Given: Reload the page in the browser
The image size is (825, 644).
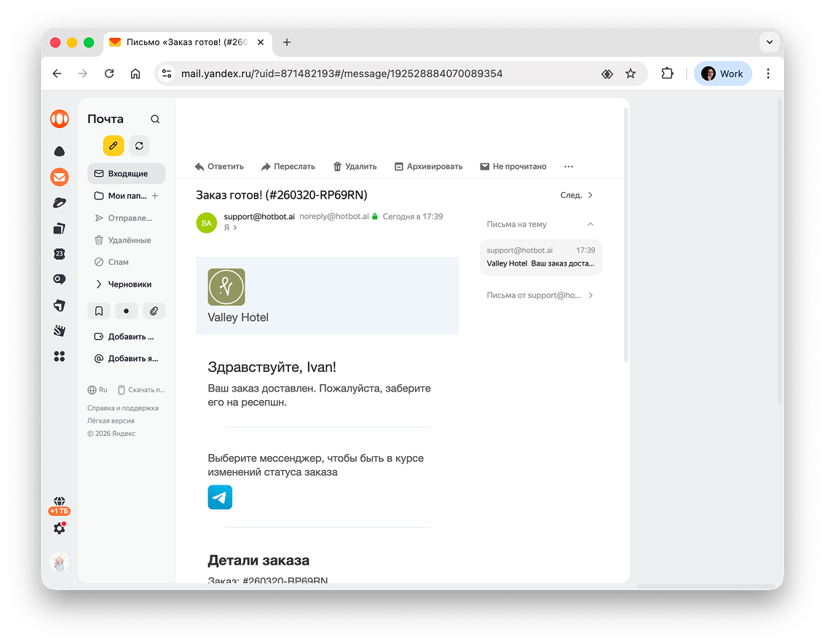Looking at the screenshot, I should point(109,73).
